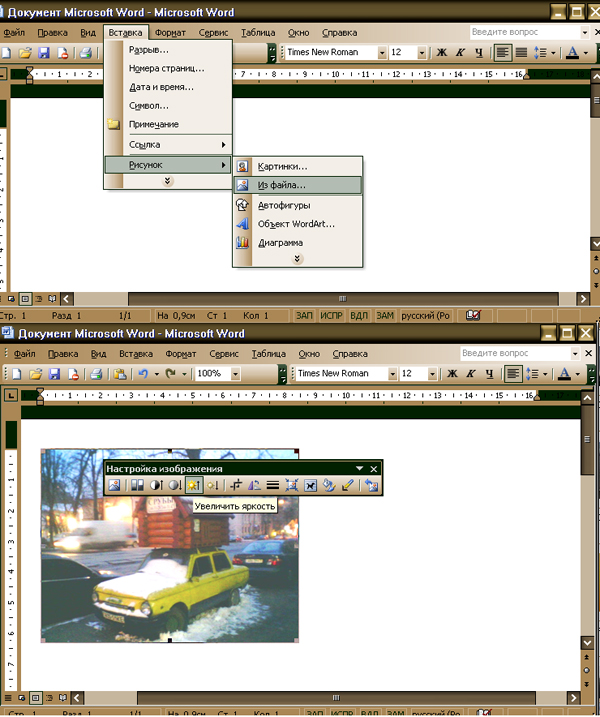This screenshot has width=600, height=717.
Task: Toggle ЗАМ overtype indicator in open-menu window
Action: [x=385, y=316]
